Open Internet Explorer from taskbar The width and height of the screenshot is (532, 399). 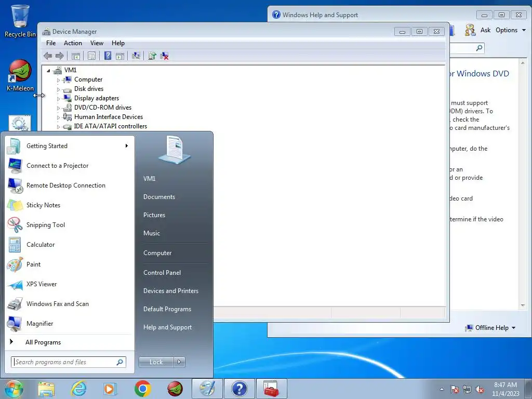click(x=79, y=389)
